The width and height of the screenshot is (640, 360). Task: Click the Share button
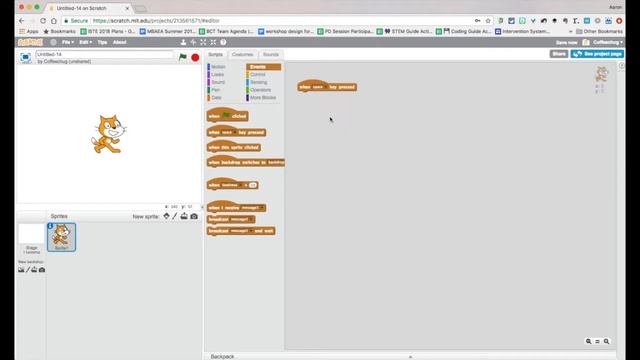558,54
